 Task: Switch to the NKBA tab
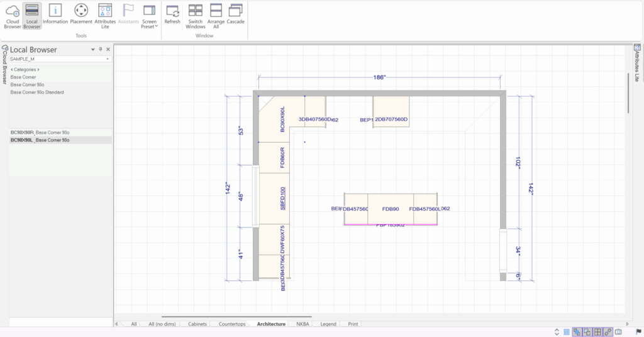coord(303,324)
